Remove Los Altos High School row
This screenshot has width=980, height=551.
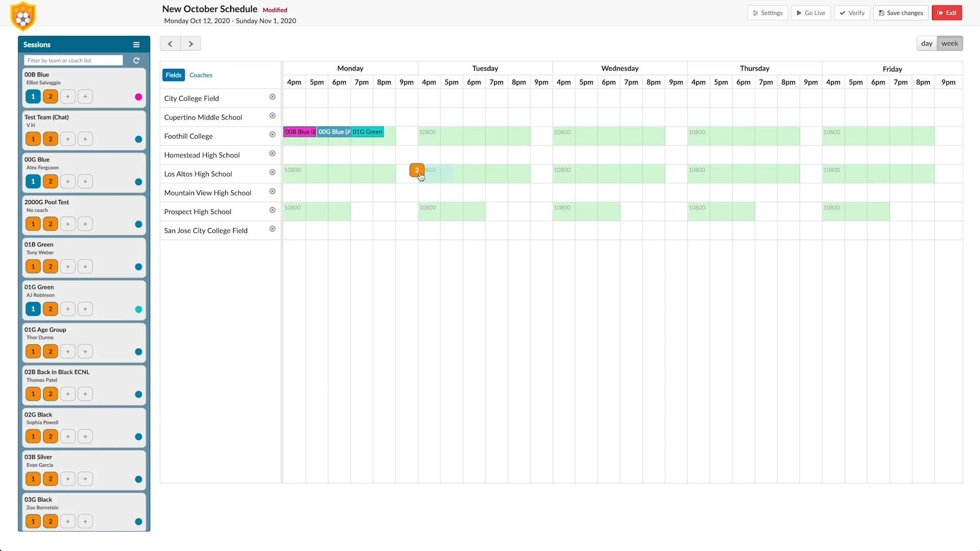coord(273,172)
